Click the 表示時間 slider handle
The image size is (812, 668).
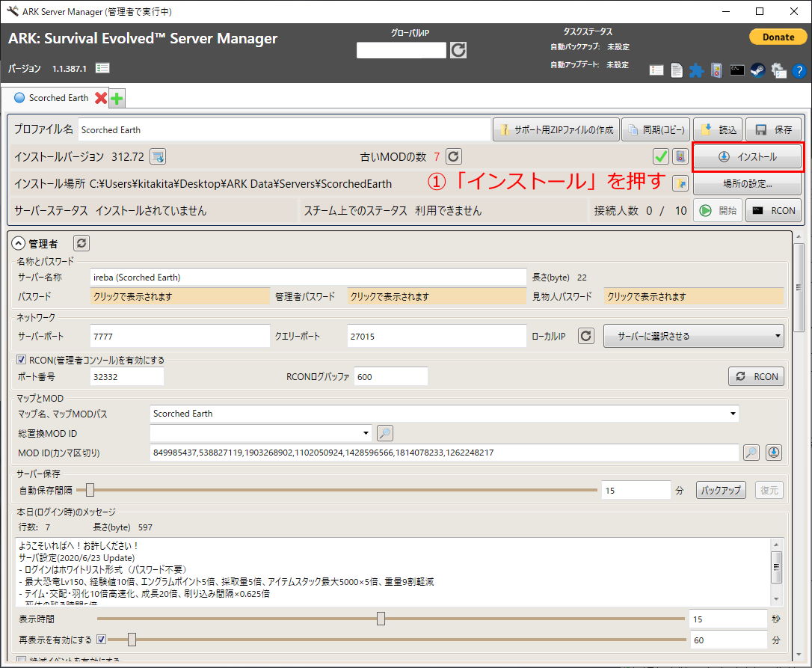coord(381,619)
